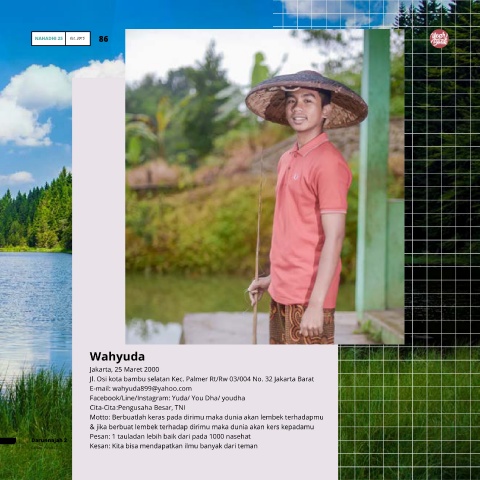
Task: Click the woven conical hat in the photo
Action: pyautogui.click(x=306, y=99)
